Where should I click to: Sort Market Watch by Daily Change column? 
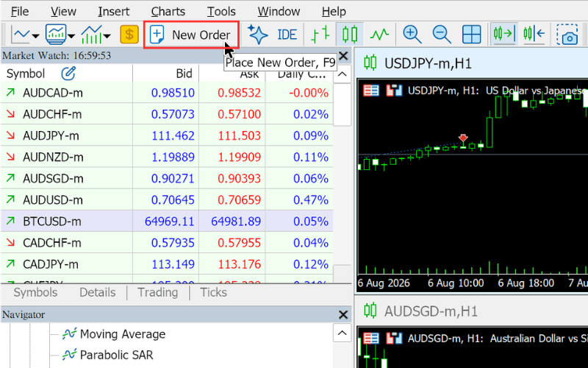point(302,74)
